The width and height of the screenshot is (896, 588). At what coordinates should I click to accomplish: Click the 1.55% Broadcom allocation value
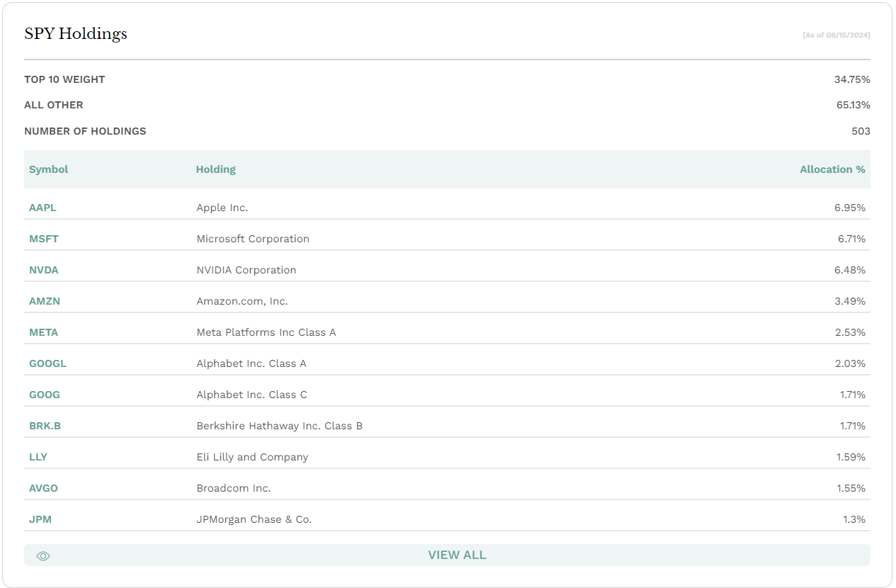pos(851,488)
